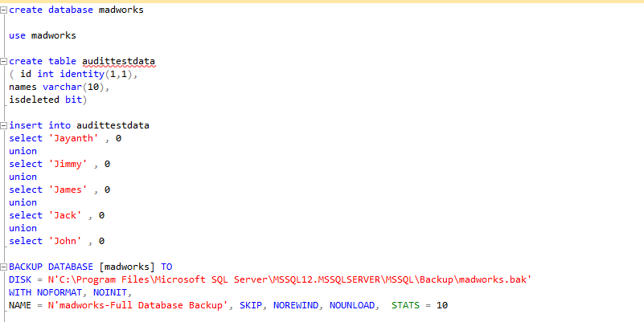
Task: Click the 'madworks-Full Database Backup' name string
Action: [x=138, y=306]
